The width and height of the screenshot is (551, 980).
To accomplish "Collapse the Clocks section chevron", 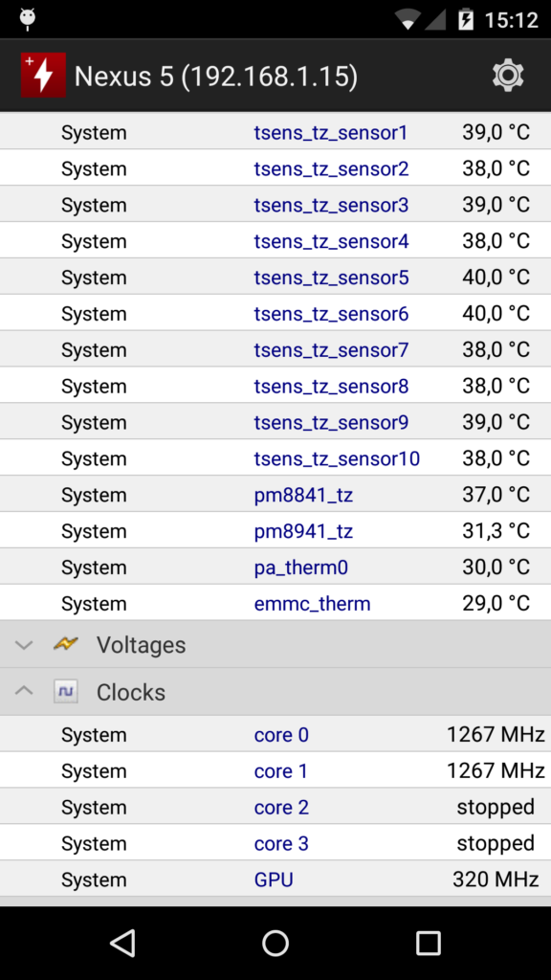I will click(23, 691).
